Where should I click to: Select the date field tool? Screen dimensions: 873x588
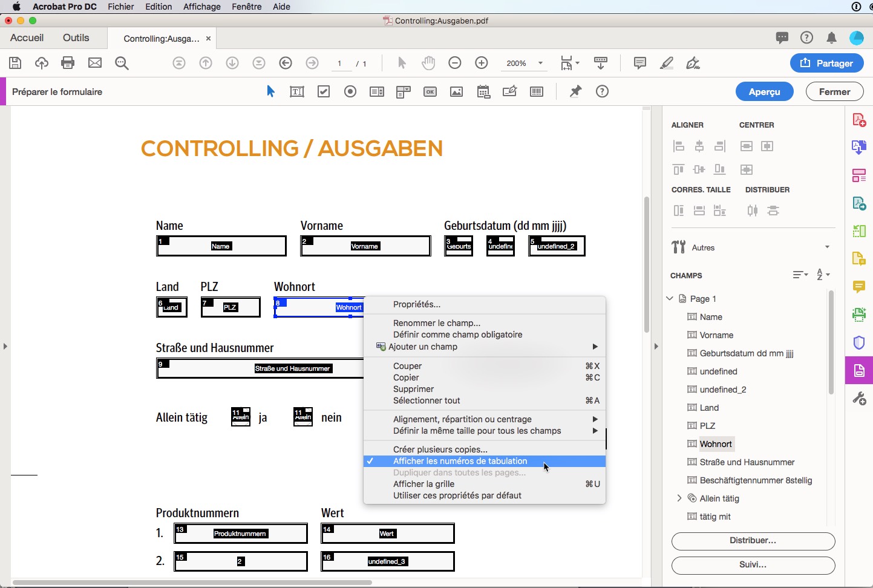coord(483,92)
